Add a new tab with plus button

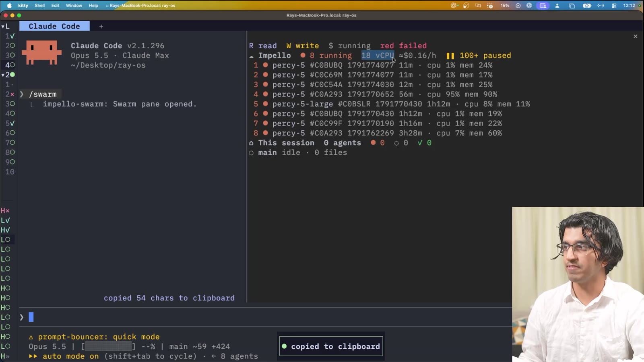pyautogui.click(x=101, y=27)
